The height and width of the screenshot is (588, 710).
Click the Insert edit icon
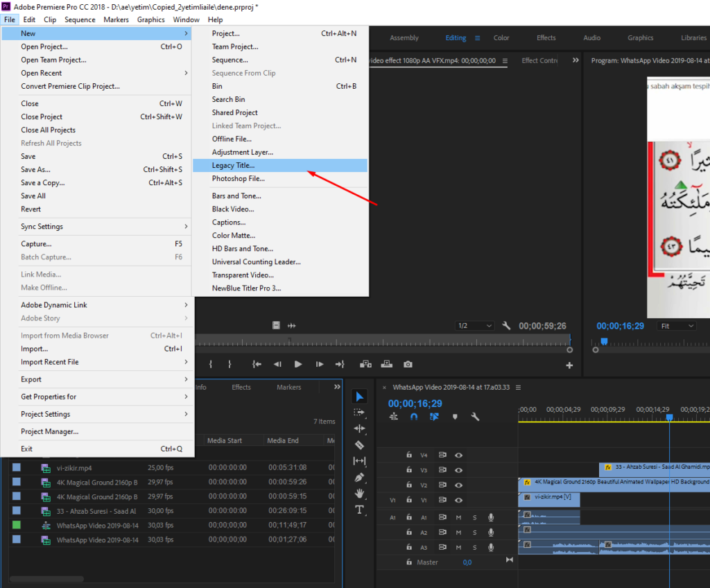point(365,364)
